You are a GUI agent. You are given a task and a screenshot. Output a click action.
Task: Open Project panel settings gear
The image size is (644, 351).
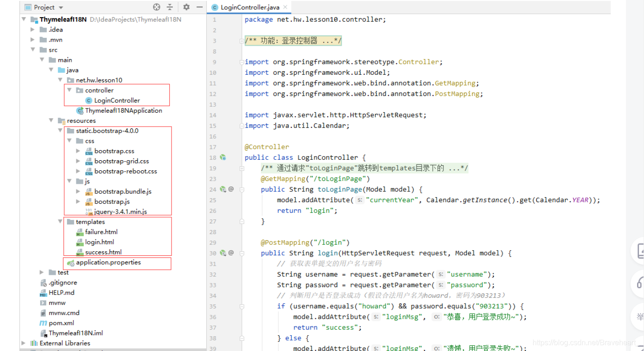tap(186, 7)
